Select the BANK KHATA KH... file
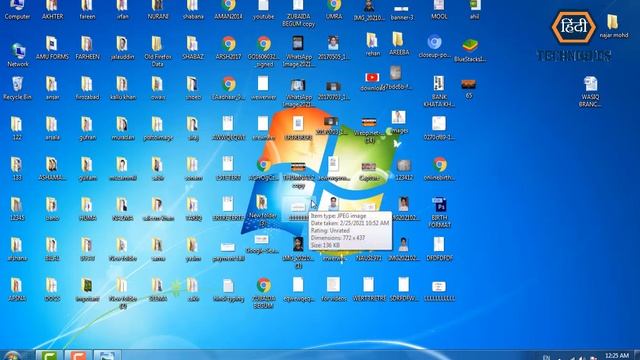 click(x=439, y=91)
